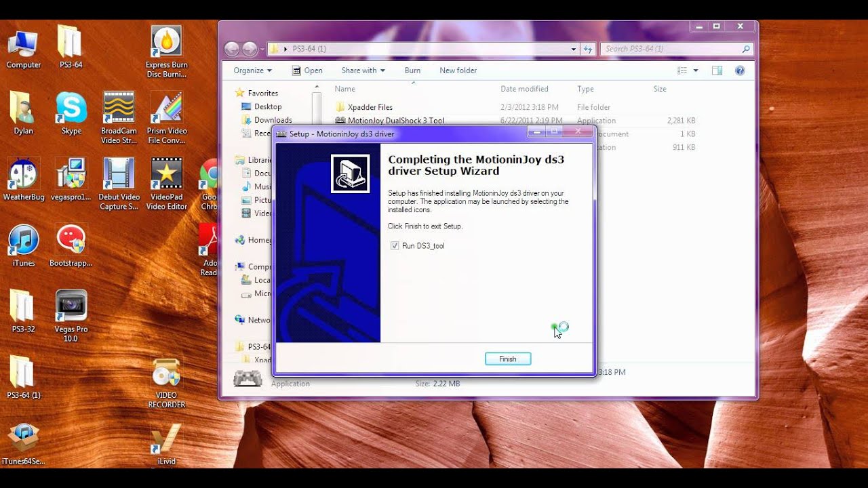868x488 pixels.
Task: Select the iTunes64Setup installer icon
Action: point(23,444)
